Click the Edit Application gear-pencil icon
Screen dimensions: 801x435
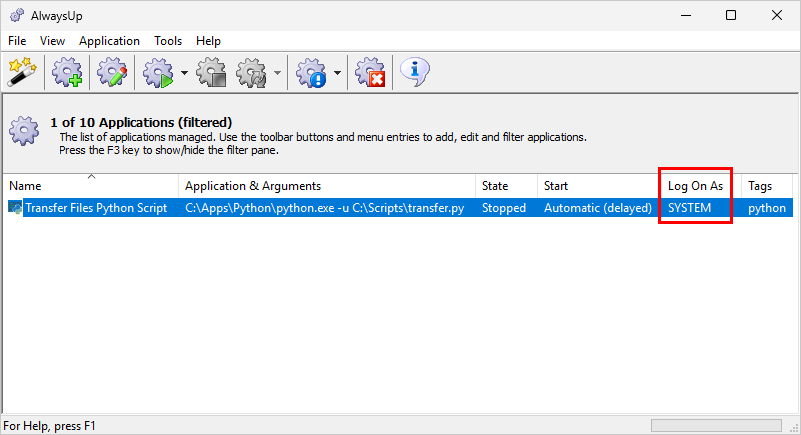pyautogui.click(x=112, y=72)
